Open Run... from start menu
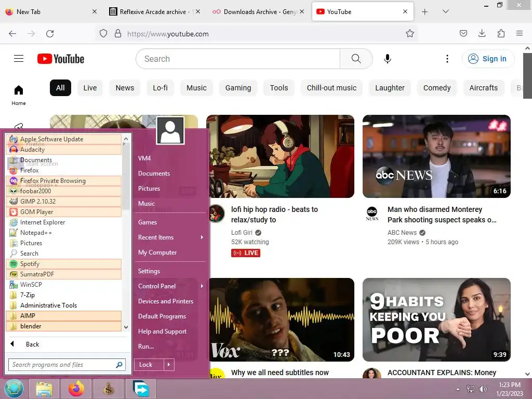The width and height of the screenshot is (532, 399). (146, 347)
